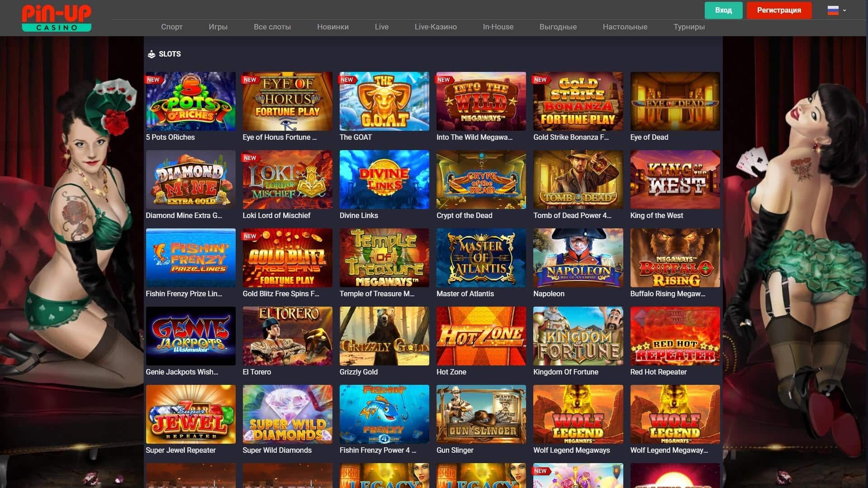Open Genie Jackpots Wishmaker thumbnail
The width and height of the screenshot is (868, 488).
click(190, 336)
